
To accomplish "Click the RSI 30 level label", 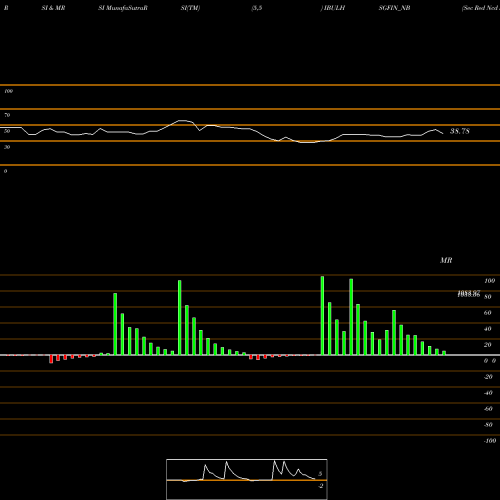I will (x=7, y=147).
